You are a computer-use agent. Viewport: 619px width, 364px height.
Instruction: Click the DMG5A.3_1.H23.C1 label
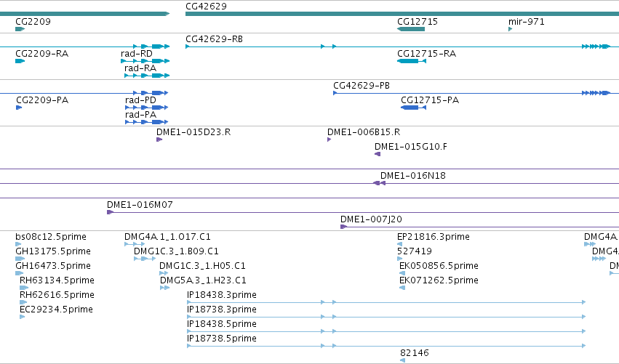point(203,280)
